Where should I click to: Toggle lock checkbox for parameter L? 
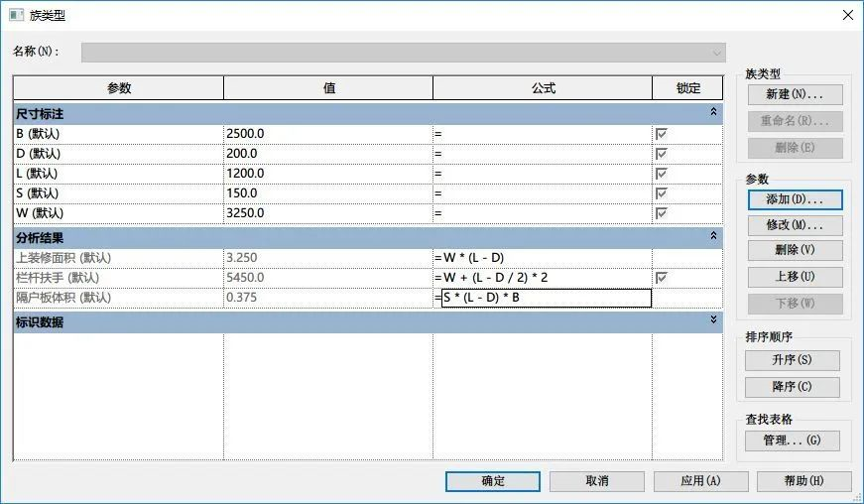[x=662, y=174]
